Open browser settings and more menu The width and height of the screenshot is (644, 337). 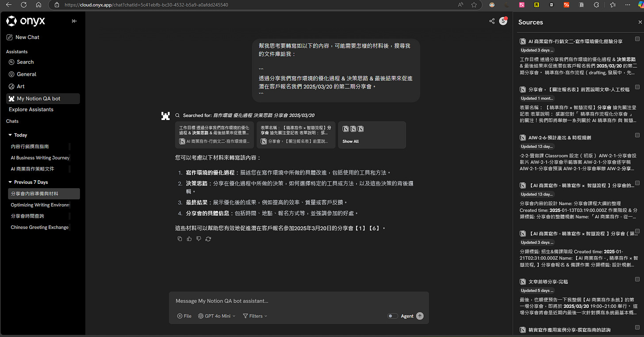click(627, 5)
